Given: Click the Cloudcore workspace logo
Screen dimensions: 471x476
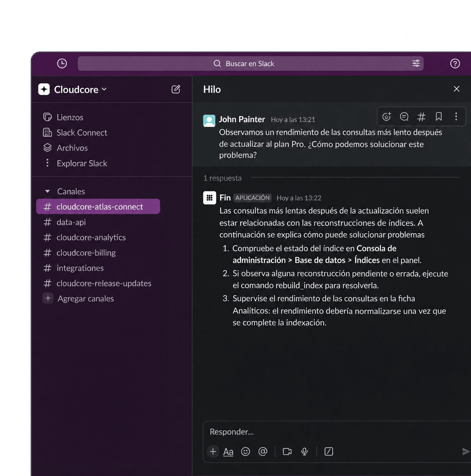Looking at the screenshot, I should point(44,89).
